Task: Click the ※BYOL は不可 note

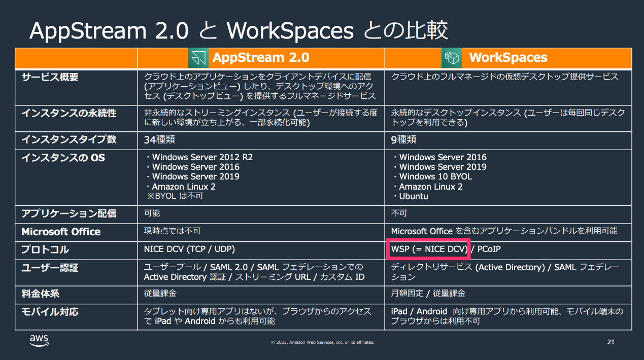Action: pyautogui.click(x=175, y=196)
